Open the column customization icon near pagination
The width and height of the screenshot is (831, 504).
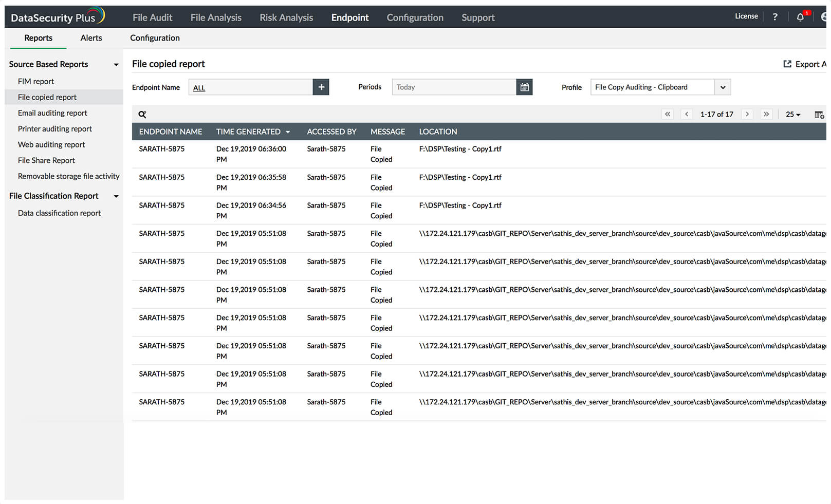pos(818,114)
